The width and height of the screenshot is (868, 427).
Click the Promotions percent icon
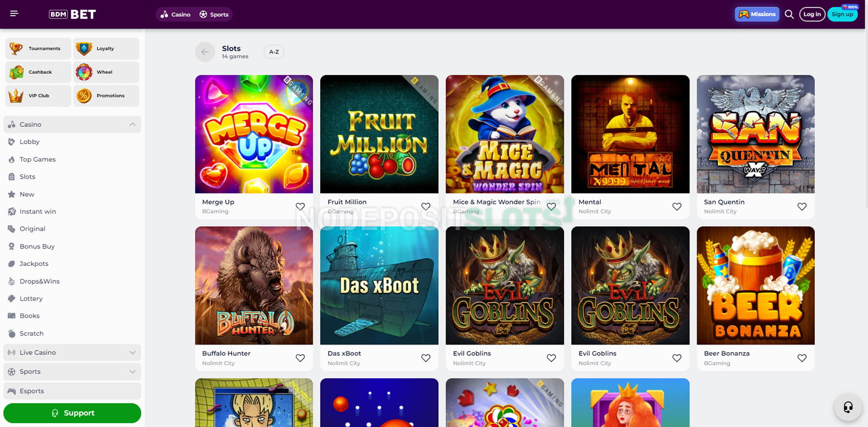coord(84,95)
